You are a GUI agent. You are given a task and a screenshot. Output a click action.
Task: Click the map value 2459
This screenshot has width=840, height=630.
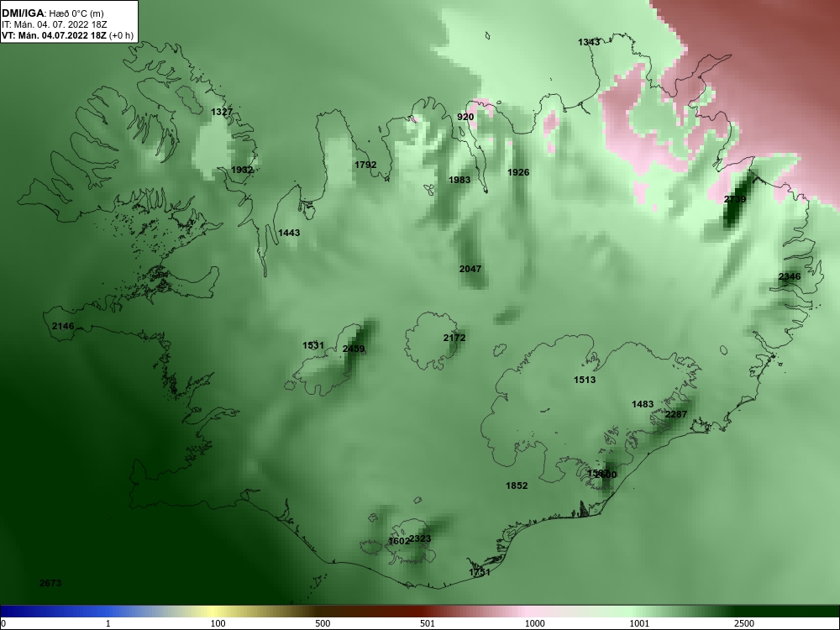tap(354, 349)
